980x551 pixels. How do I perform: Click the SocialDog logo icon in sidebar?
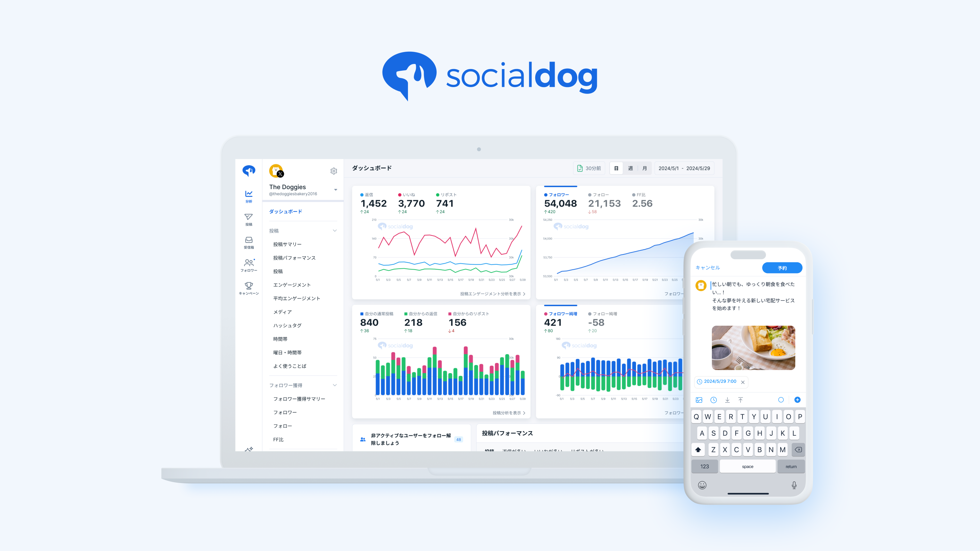point(246,171)
